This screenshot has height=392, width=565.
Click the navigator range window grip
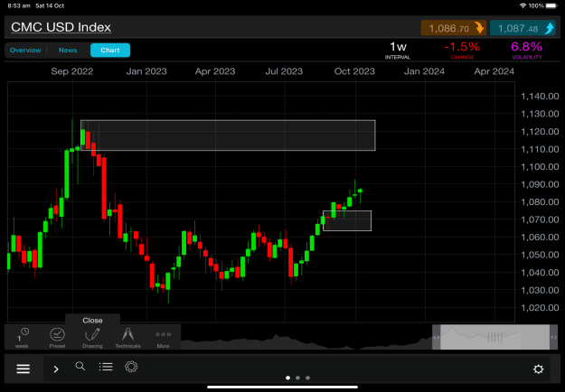[x=494, y=337]
